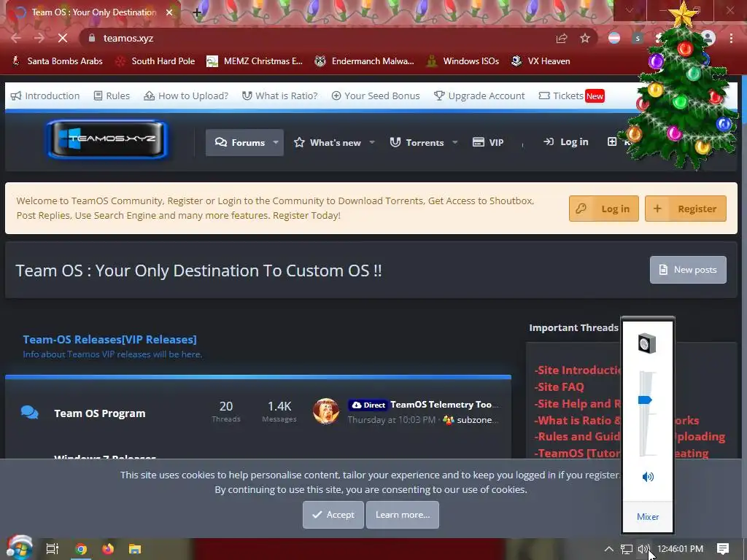Viewport: 747px width, 560px height.
Task: Close the Team OS browser tab
Action: pos(169,12)
